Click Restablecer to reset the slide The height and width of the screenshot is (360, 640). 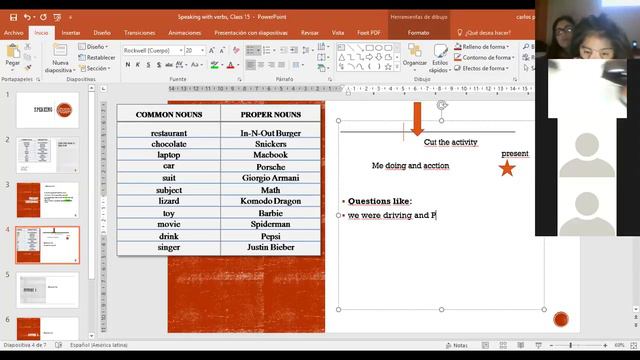click(x=97, y=58)
